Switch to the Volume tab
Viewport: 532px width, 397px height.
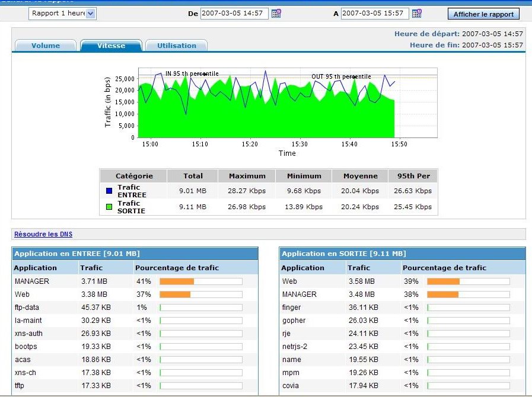click(46, 46)
